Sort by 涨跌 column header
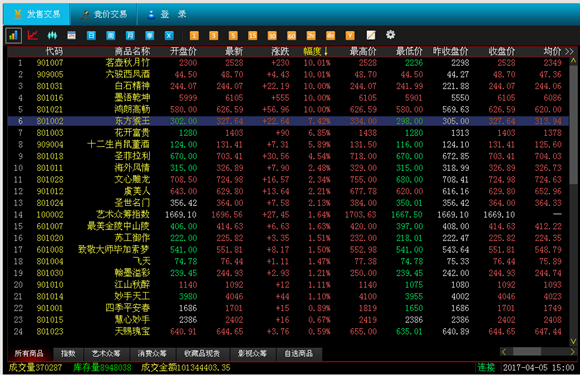Viewport: 582px width, 377px height. click(280, 52)
